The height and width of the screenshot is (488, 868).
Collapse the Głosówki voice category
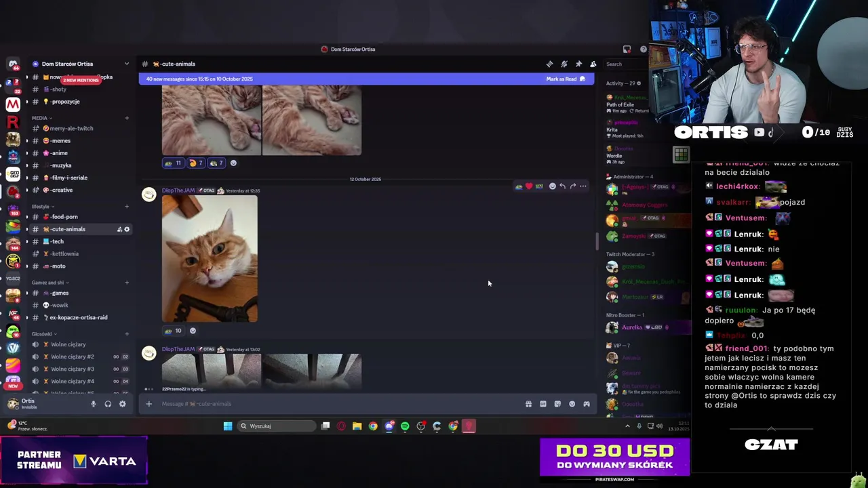pos(43,333)
